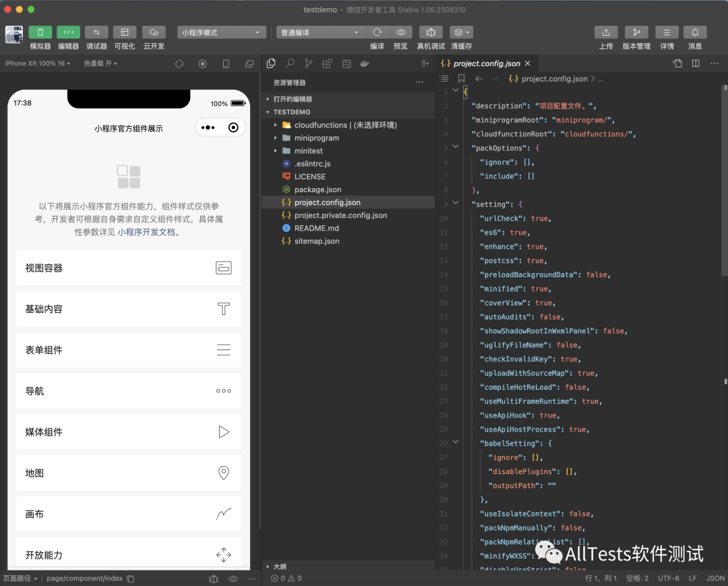728x586 pixels.
Task: Go back with editor left arrow
Action: click(x=479, y=79)
